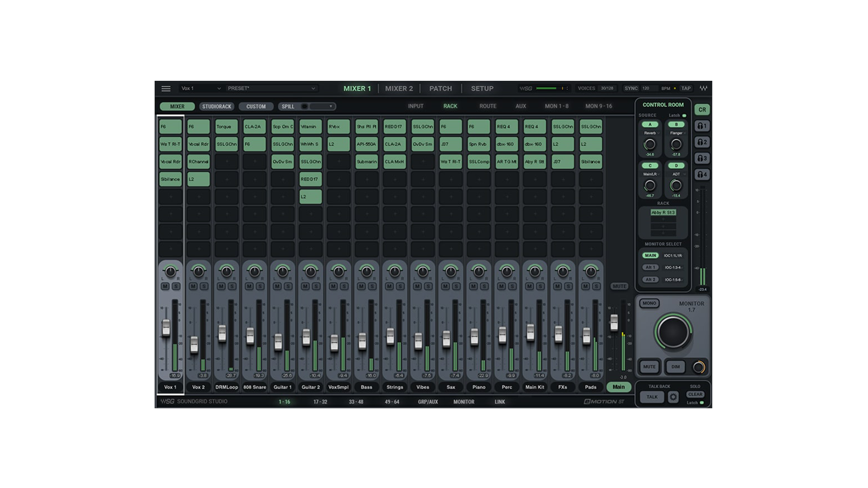Mute the Bass channel
The height and width of the screenshot is (488, 868).
tap(361, 286)
